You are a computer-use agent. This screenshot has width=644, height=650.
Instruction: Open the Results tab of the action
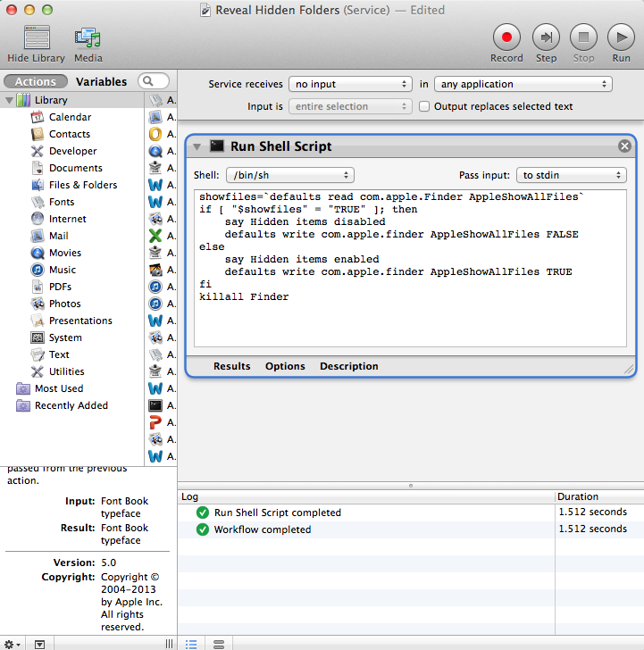point(232,366)
